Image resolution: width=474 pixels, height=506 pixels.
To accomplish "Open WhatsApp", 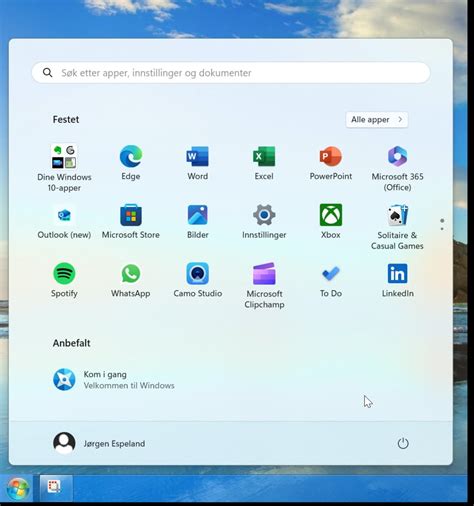I will [x=131, y=280].
